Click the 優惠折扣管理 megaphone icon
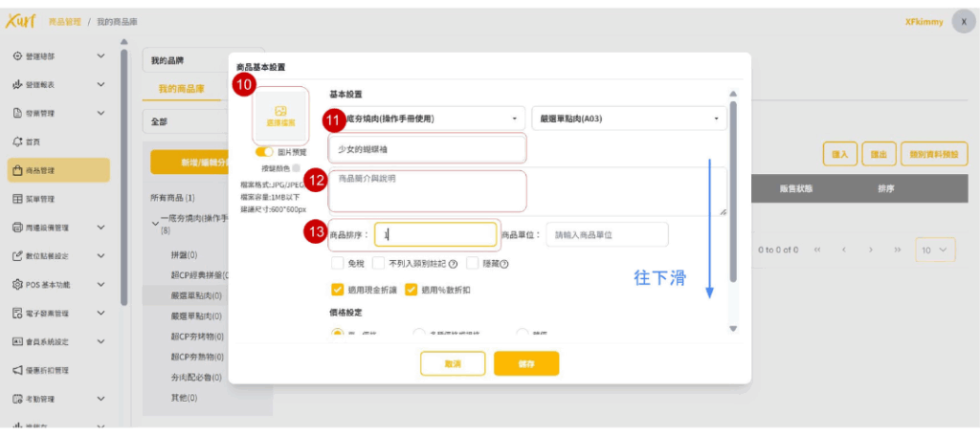This screenshot has width=980, height=435. click(17, 370)
